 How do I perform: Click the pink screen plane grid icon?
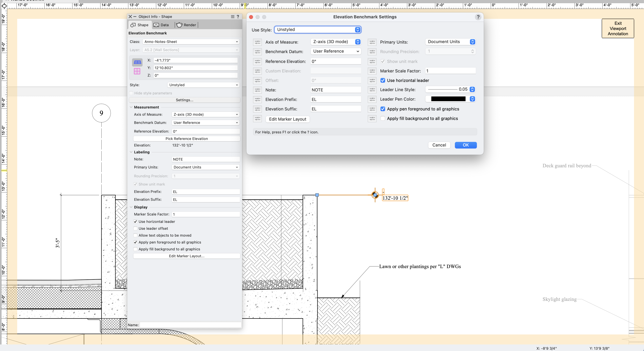point(137,71)
